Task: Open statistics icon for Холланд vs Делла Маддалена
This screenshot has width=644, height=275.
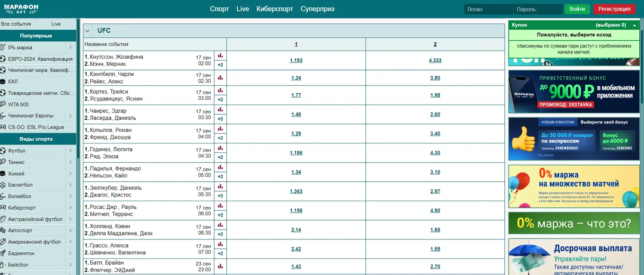Action: [x=220, y=225]
